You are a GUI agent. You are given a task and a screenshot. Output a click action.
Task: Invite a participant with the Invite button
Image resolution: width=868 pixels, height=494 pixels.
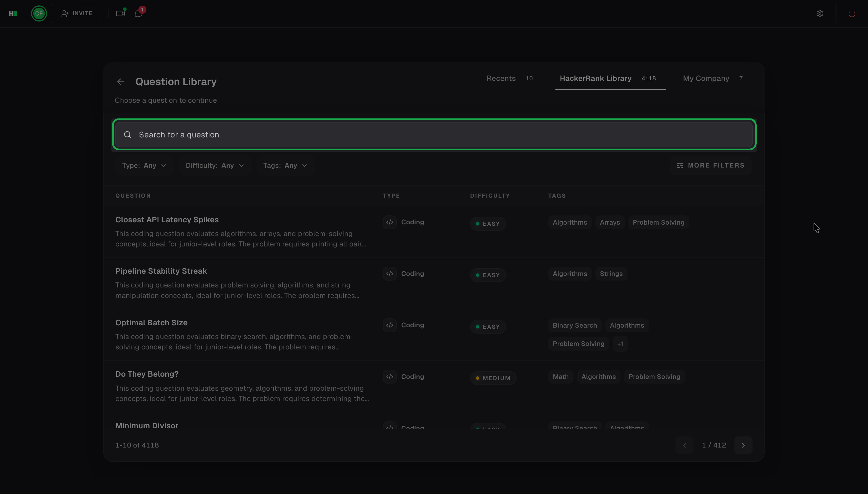[77, 13]
